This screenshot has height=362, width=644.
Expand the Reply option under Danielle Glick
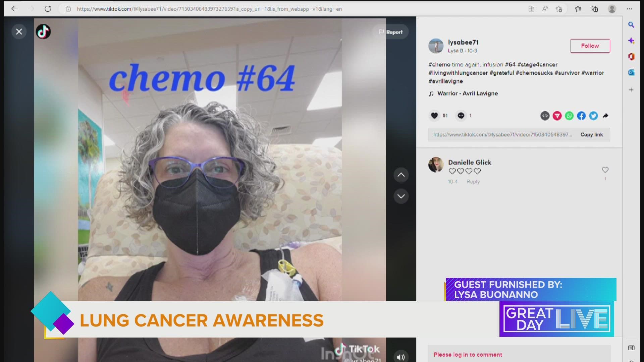[x=472, y=182]
